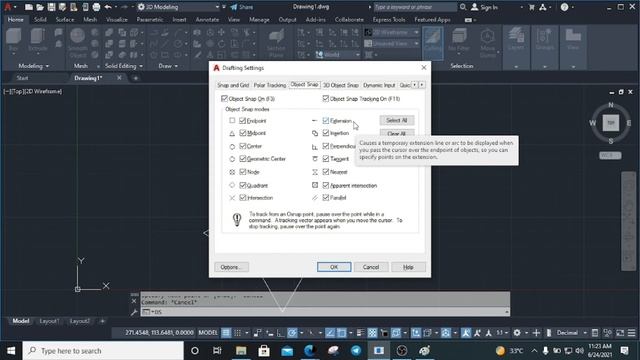Click the Plot printer icon
The image size is (640, 360).
point(96,7)
